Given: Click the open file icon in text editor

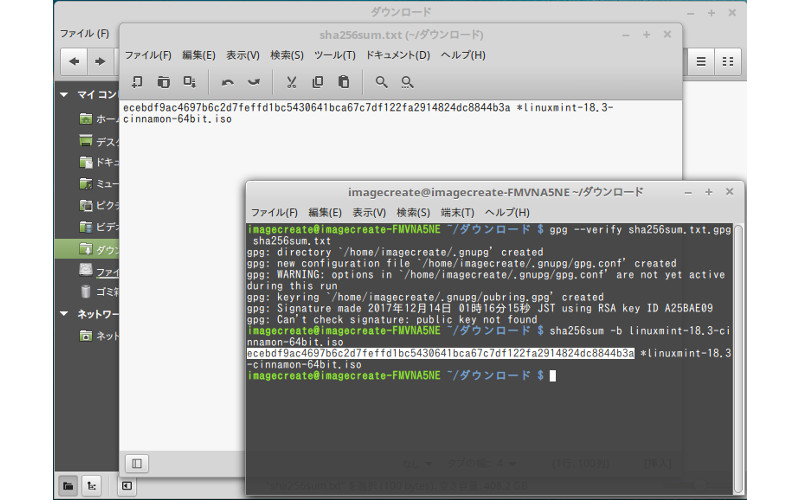Looking at the screenshot, I should click(163, 82).
